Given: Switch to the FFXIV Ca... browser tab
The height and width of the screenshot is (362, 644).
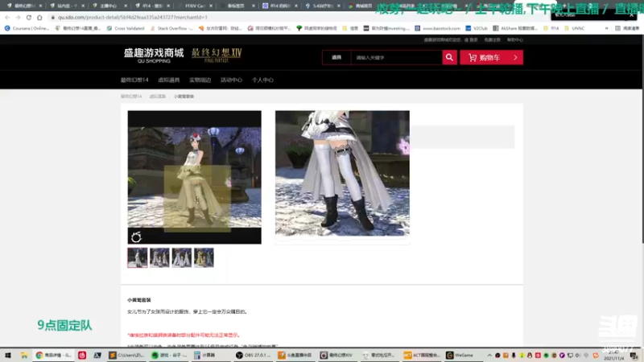Looking at the screenshot, I should (195, 6).
